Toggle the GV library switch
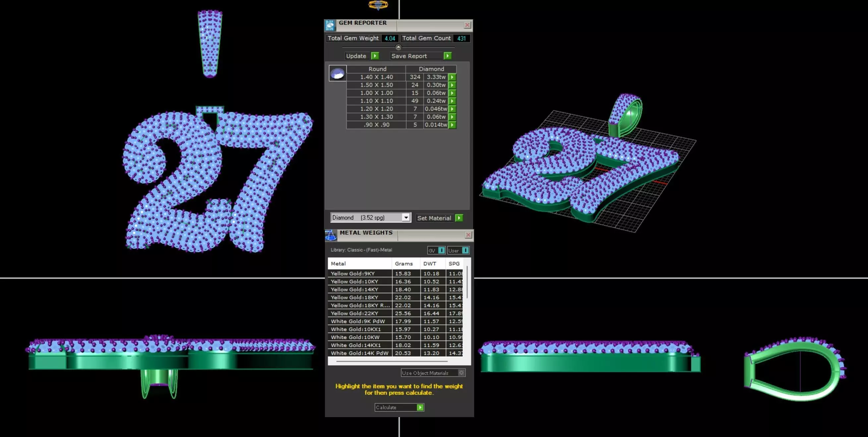Image resolution: width=868 pixels, height=437 pixels. 441,250
